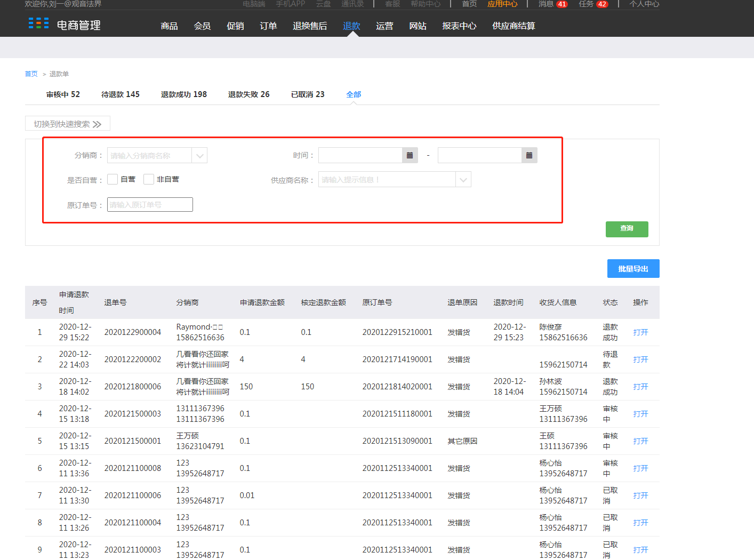Open the end date calendar icon
Viewport: 754px width, 560px height.
coord(529,155)
